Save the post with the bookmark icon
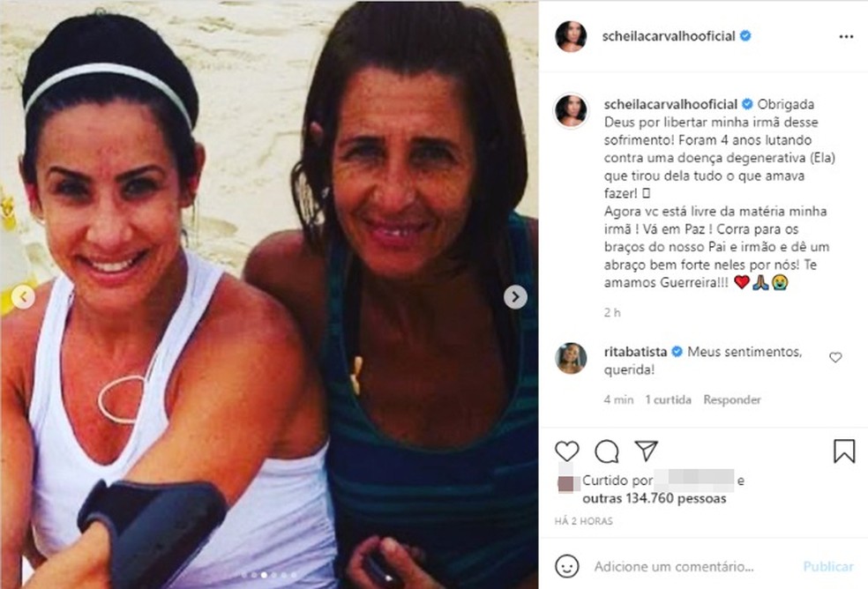The width and height of the screenshot is (868, 589). [x=844, y=451]
